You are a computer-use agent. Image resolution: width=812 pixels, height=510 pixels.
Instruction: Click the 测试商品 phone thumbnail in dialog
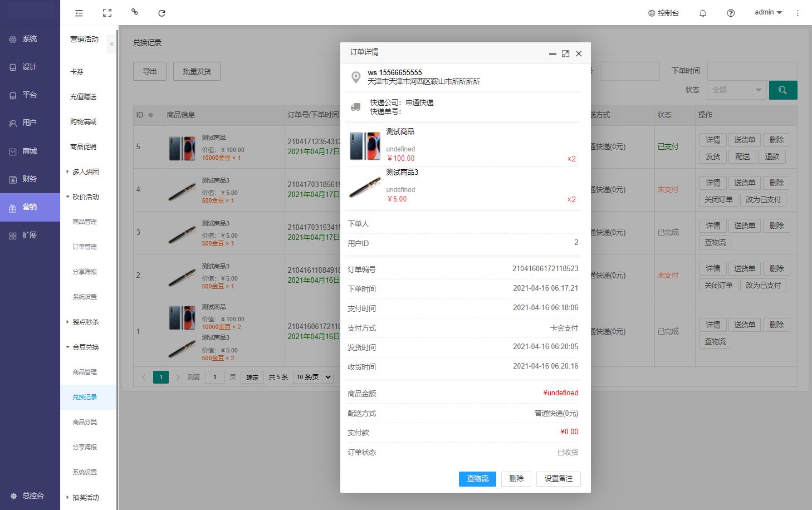[365, 146]
